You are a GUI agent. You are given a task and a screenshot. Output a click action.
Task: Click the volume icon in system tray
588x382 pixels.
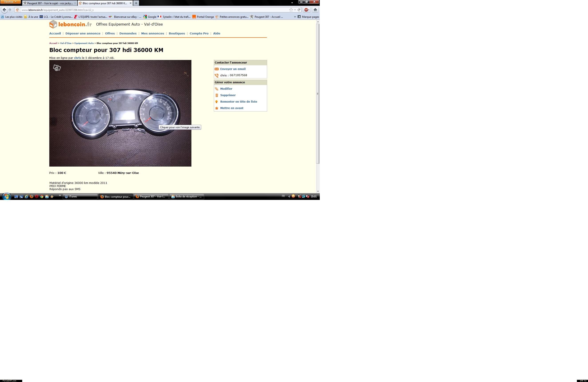click(307, 196)
